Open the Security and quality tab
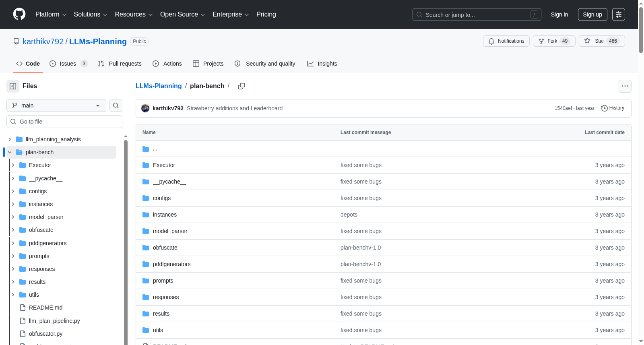644x345 pixels. 265,64
